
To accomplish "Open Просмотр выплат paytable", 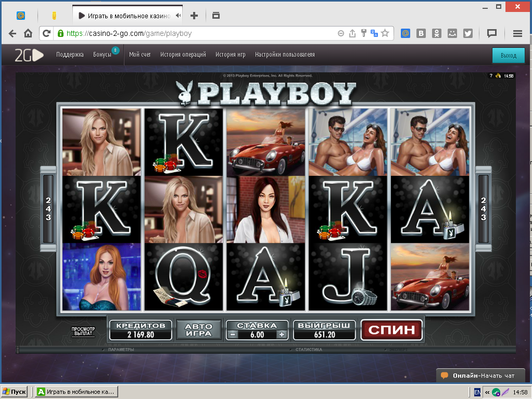I will (x=83, y=331).
